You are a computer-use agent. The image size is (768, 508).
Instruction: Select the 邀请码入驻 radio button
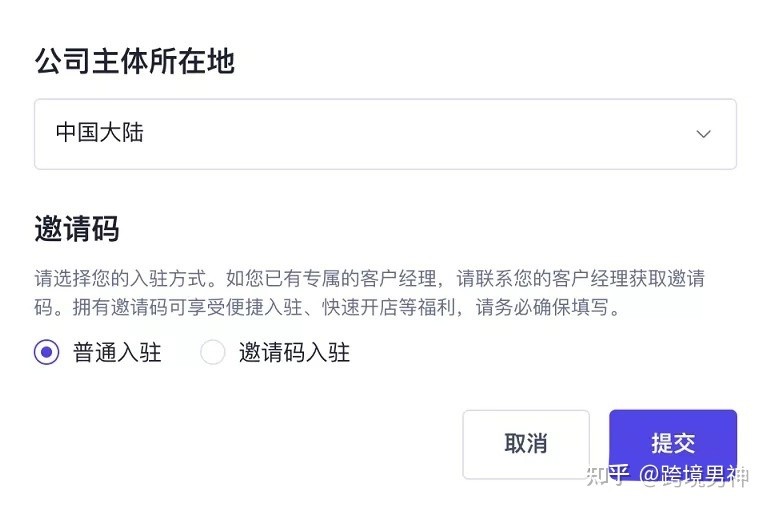click(213, 352)
